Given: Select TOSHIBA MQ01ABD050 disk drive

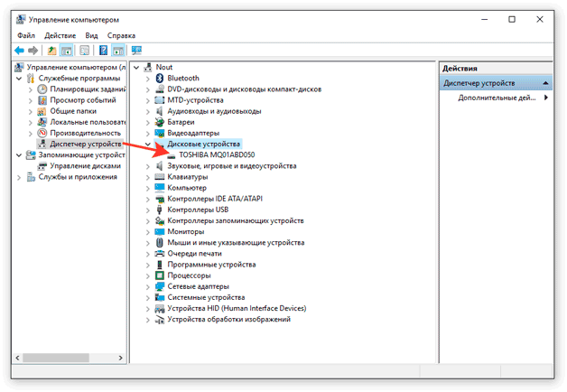Looking at the screenshot, I should [217, 154].
